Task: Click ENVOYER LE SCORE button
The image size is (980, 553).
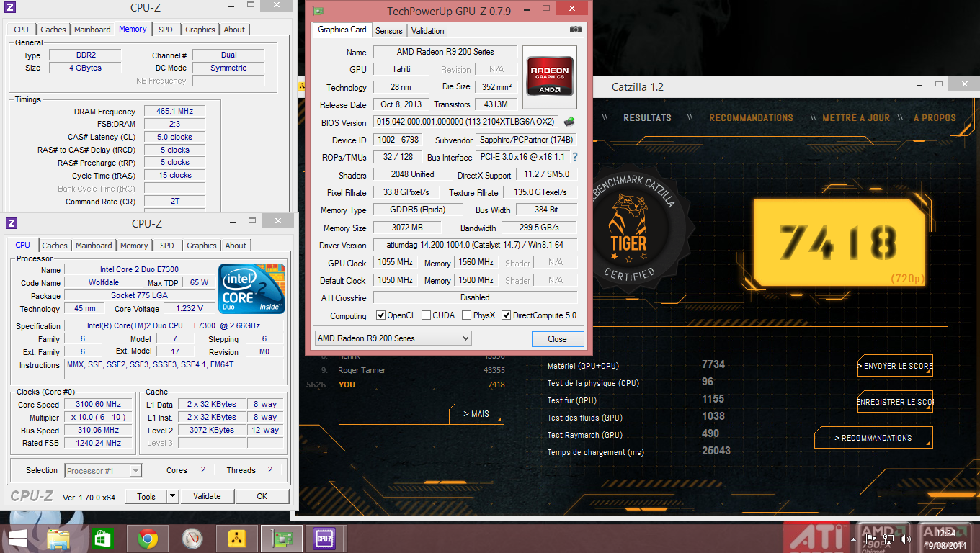Action: 895,366
